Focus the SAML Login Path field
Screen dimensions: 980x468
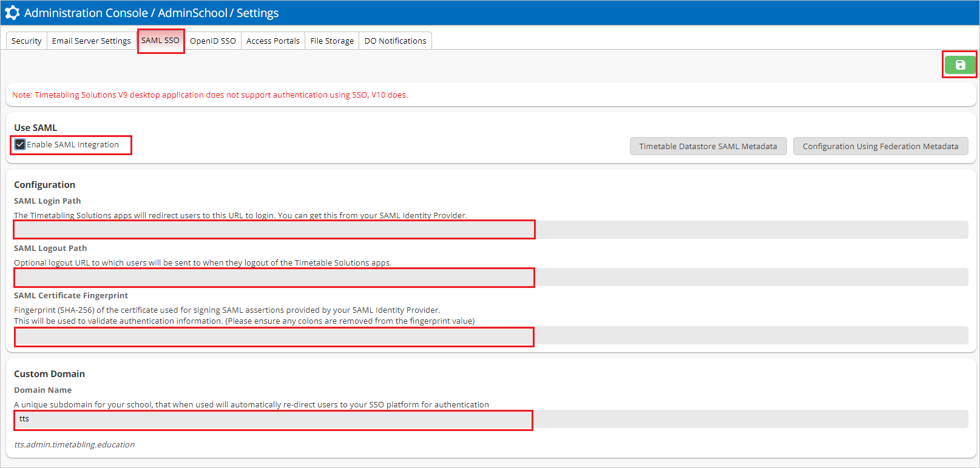tap(491, 230)
